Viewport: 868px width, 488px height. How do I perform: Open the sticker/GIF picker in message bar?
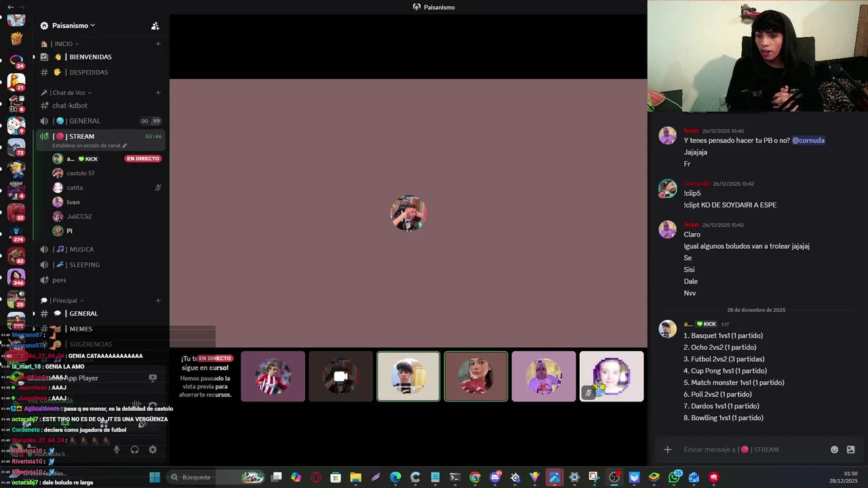850,449
